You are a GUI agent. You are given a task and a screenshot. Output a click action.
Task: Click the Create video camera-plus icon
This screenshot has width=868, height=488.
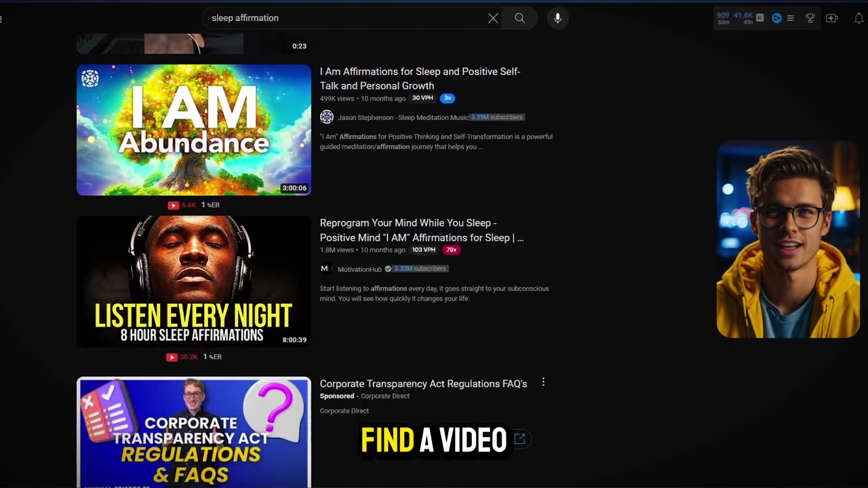point(832,18)
